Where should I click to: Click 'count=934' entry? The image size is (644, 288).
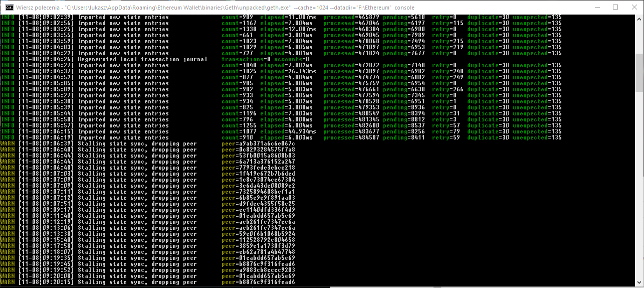237,101
